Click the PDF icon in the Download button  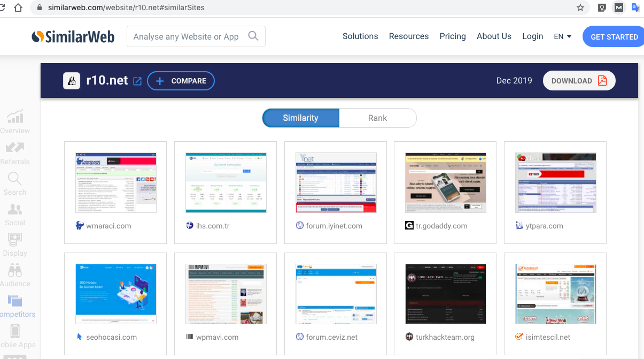click(602, 81)
